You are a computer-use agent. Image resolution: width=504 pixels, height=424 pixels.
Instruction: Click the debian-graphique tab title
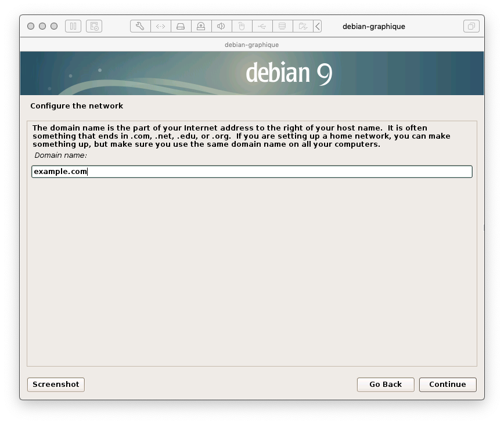[251, 45]
